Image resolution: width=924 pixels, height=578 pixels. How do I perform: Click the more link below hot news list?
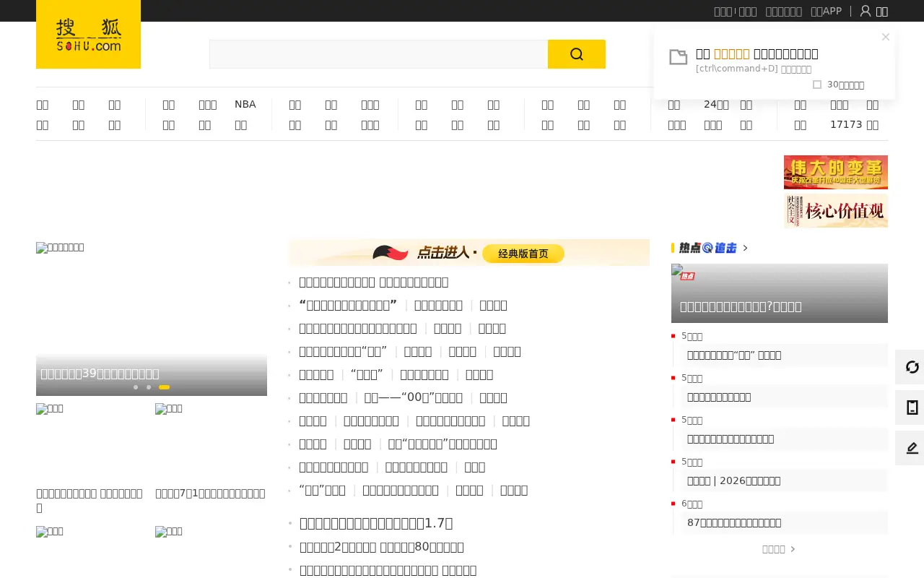(x=779, y=549)
